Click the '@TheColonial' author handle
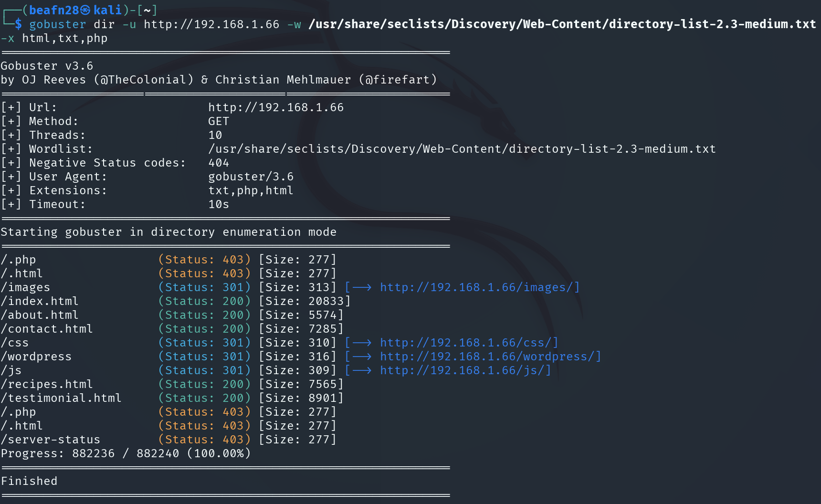This screenshot has width=821, height=504. pos(143,80)
